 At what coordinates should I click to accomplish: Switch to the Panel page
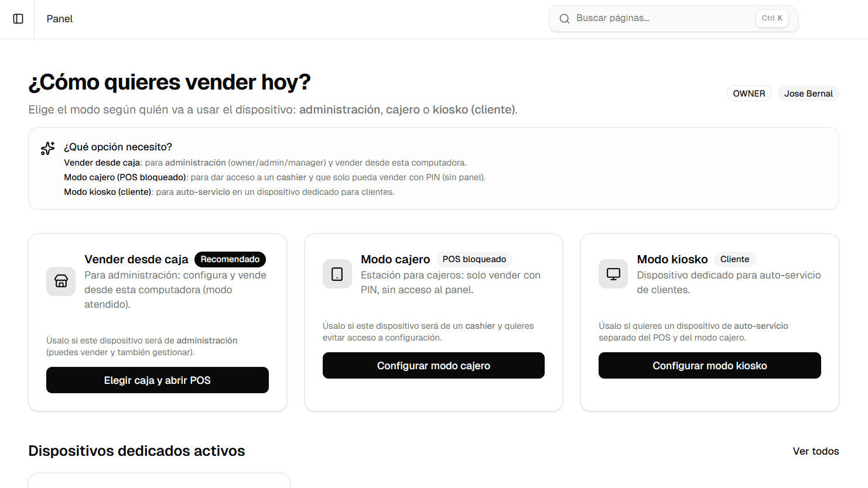pyautogui.click(x=59, y=18)
